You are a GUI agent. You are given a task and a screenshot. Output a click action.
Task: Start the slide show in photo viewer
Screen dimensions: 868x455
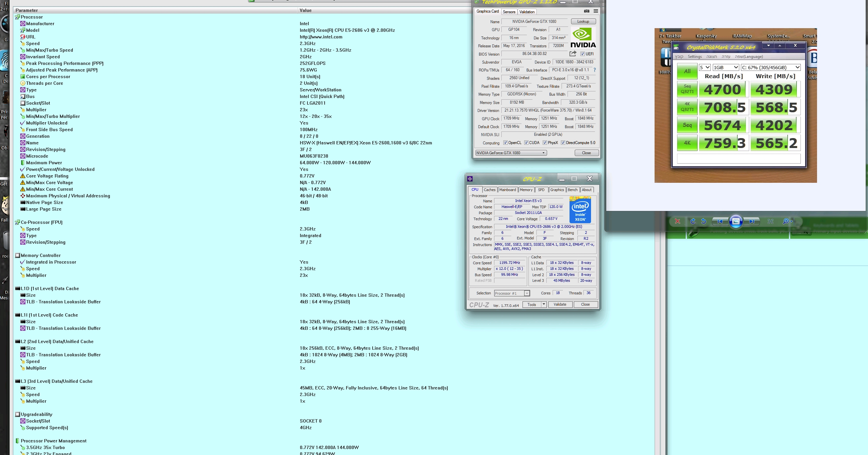[736, 221]
